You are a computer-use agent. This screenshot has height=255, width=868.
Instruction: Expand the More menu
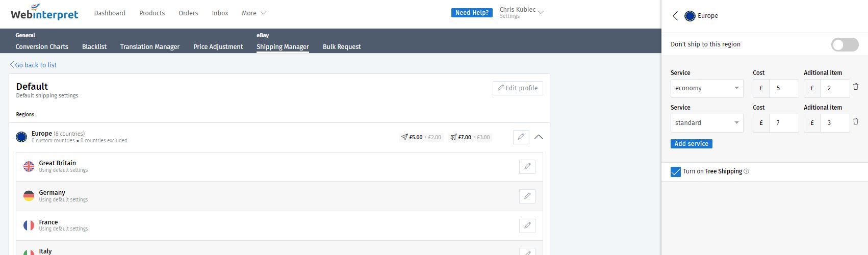pyautogui.click(x=254, y=13)
